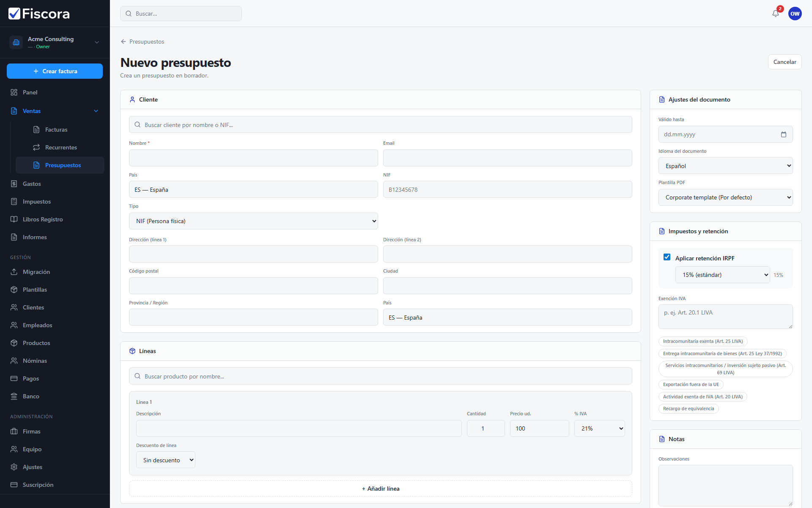The image size is (812, 508).
Task: Click the Firmas icon in sidebar
Action: click(x=14, y=431)
